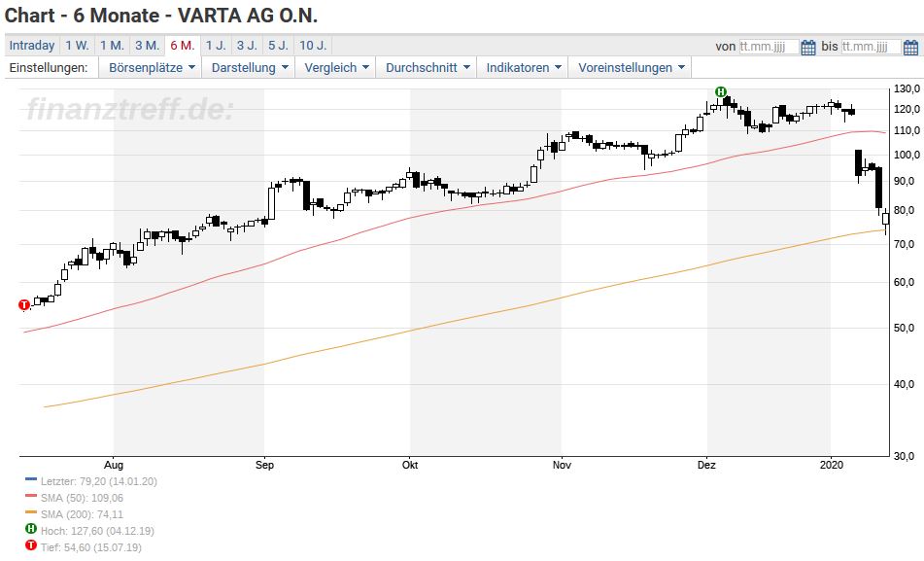Click the red T icon in the legend
This screenshot has height=561, width=924.
[x=31, y=545]
